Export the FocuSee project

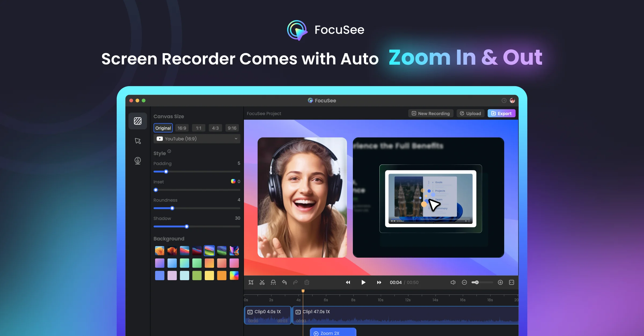pyautogui.click(x=501, y=113)
